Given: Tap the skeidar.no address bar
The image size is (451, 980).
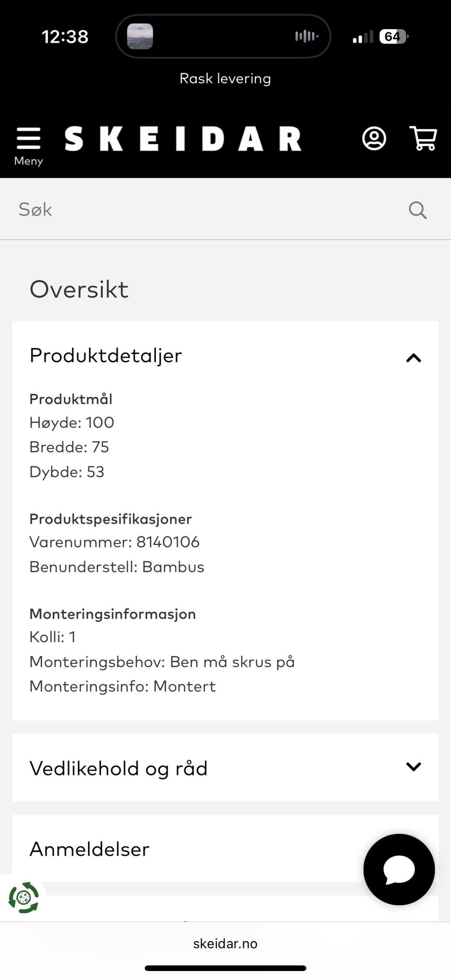Looking at the screenshot, I should tap(225, 943).
